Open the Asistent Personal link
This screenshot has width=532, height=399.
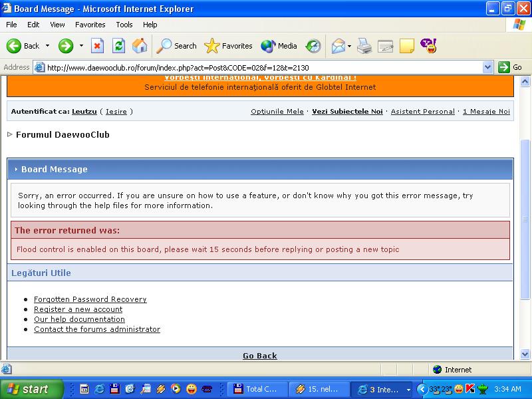tap(423, 111)
